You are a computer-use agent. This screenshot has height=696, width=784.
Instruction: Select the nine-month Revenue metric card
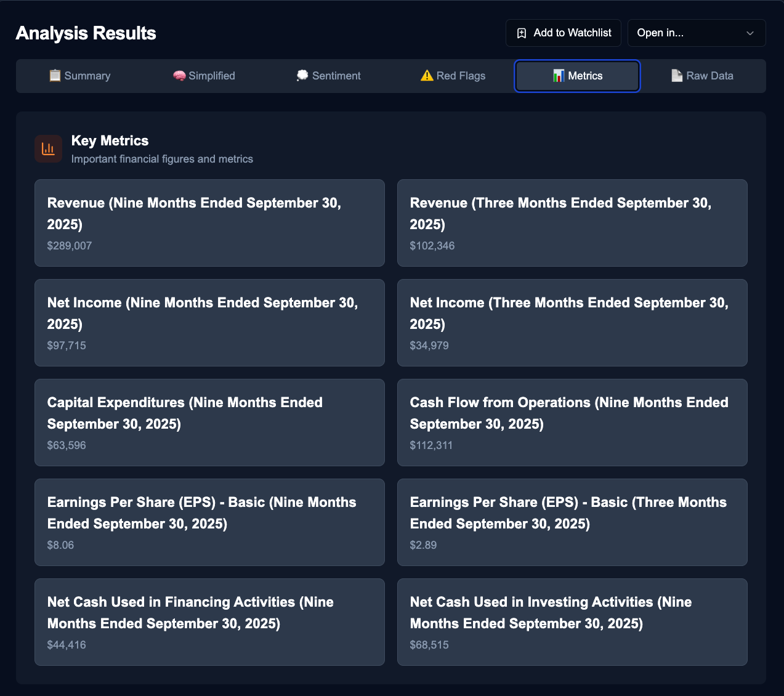209,223
